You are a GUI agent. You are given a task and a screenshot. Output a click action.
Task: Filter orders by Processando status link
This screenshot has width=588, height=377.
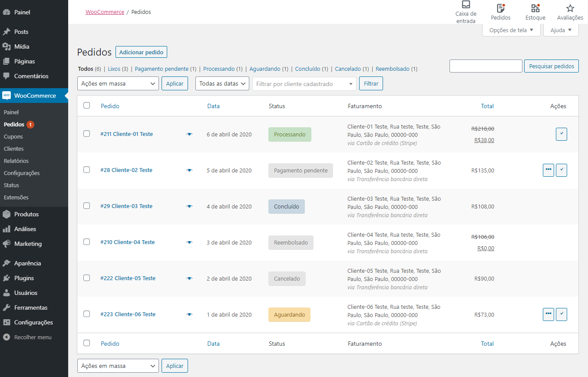point(219,69)
